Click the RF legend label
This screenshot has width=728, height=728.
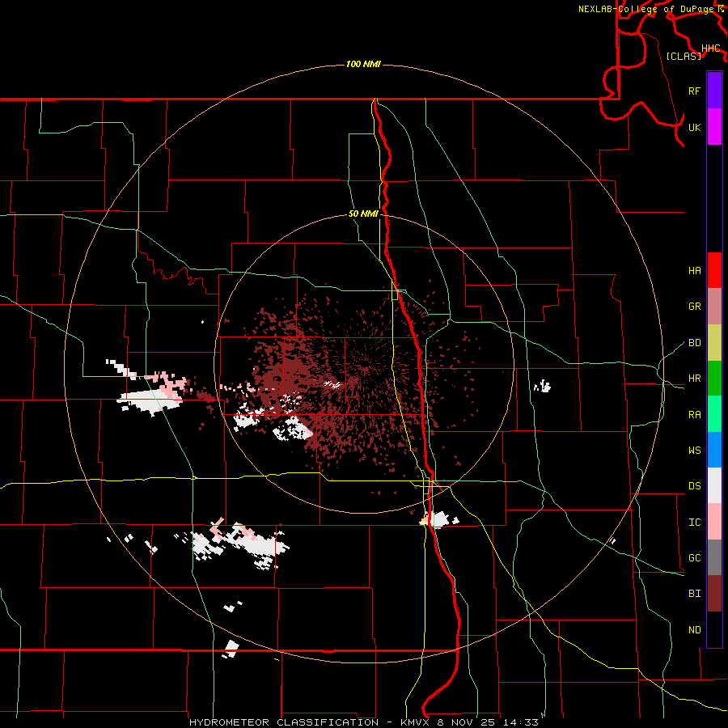[x=694, y=91]
